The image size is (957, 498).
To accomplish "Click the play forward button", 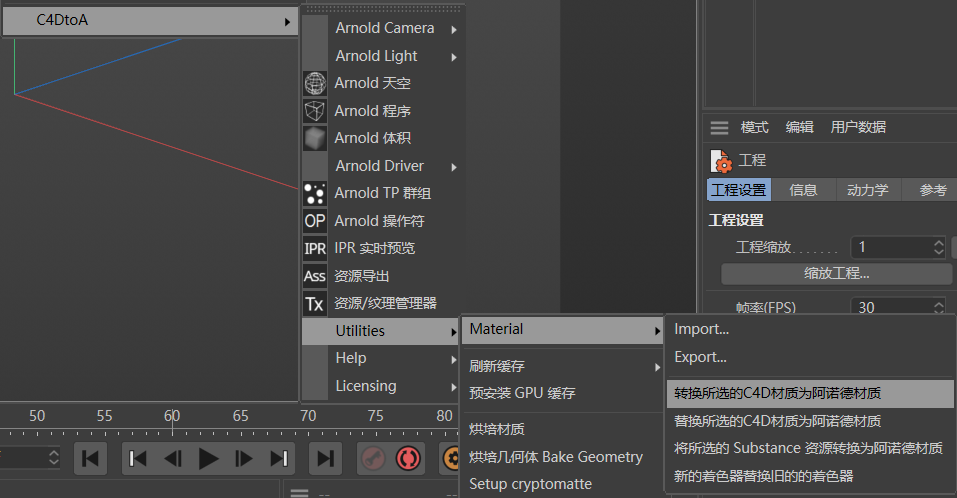I will pos(208,458).
